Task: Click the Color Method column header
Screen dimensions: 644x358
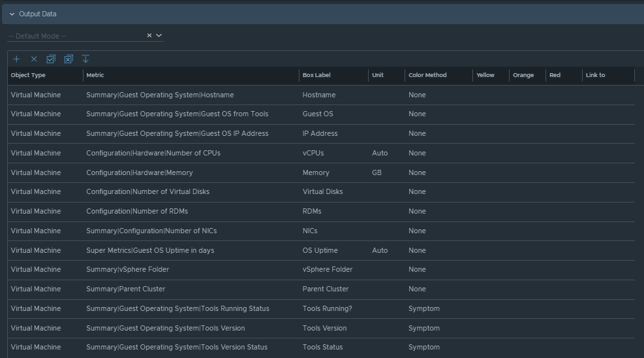Action: coord(427,75)
